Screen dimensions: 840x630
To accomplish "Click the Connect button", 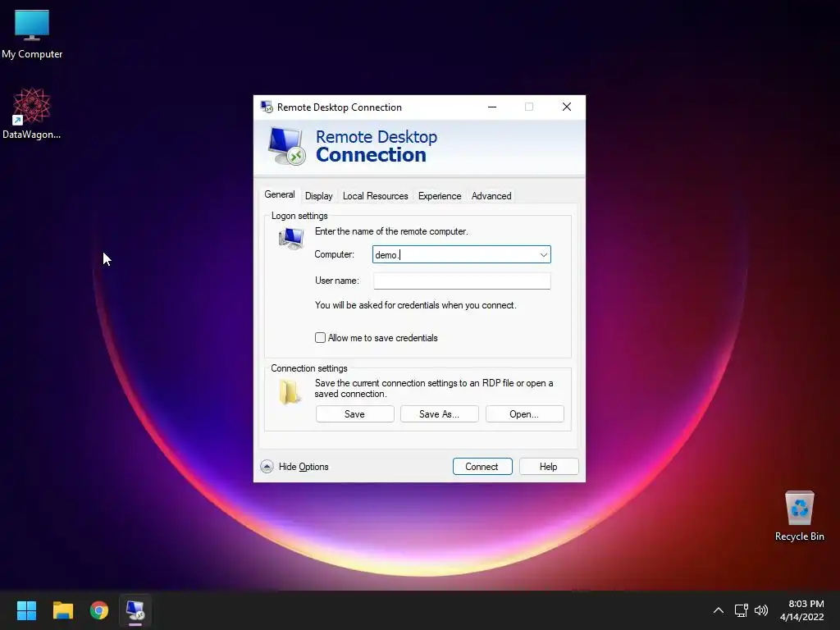I will (482, 467).
